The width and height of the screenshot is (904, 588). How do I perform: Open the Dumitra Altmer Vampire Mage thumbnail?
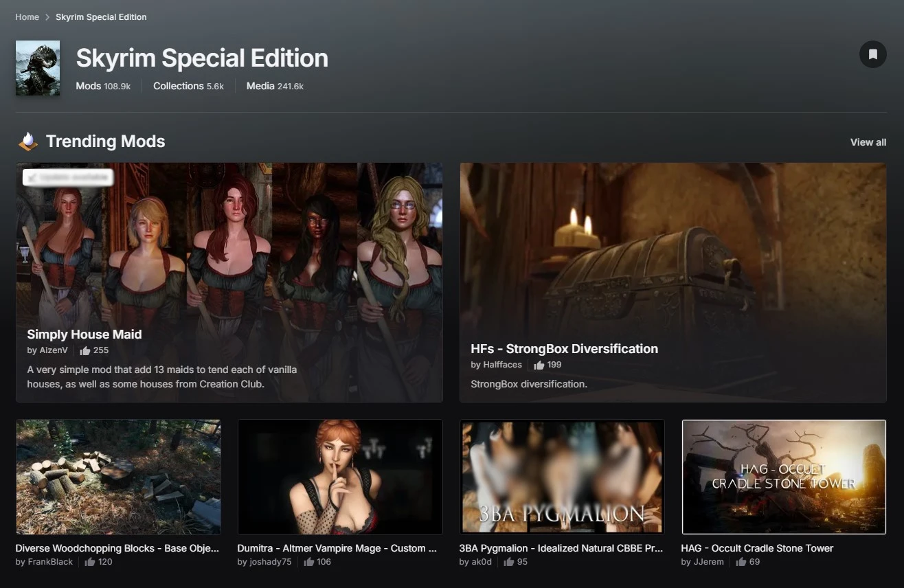coord(340,477)
